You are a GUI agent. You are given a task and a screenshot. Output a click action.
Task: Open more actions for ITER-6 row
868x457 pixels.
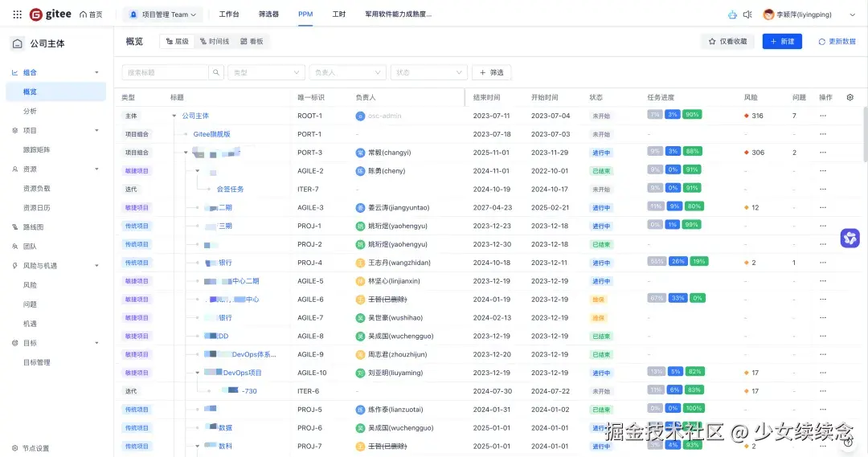coord(823,391)
